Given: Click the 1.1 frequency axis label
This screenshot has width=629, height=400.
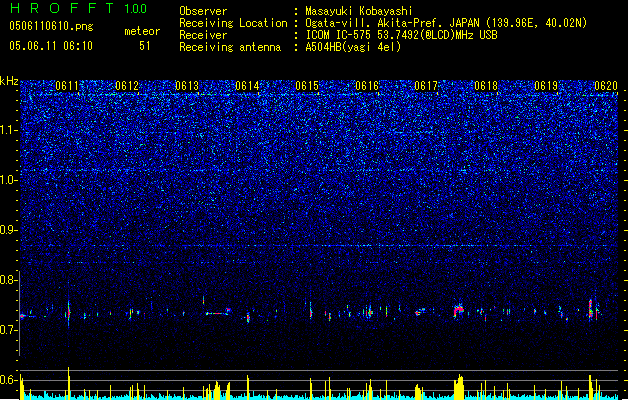Looking at the screenshot, I should tap(8, 130).
